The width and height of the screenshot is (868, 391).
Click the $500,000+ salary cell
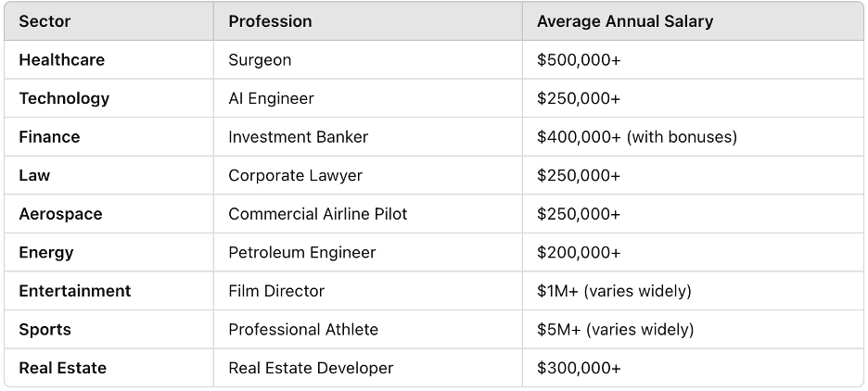coord(579,60)
